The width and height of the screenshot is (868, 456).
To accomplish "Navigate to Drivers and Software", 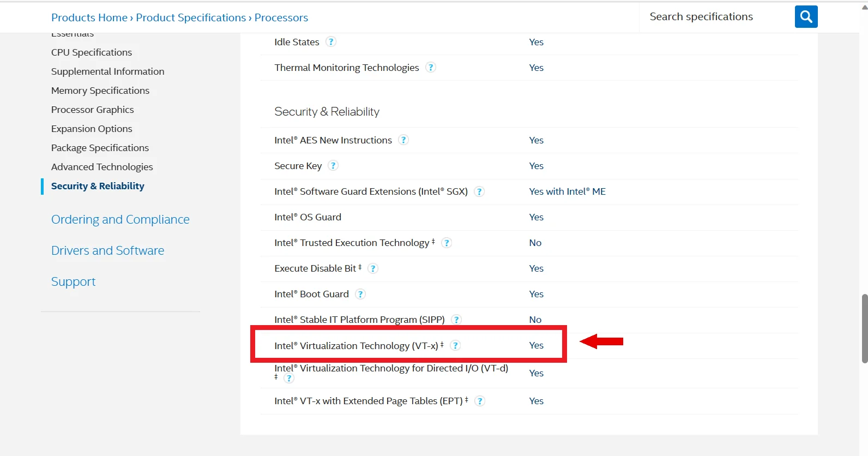I will coord(108,250).
